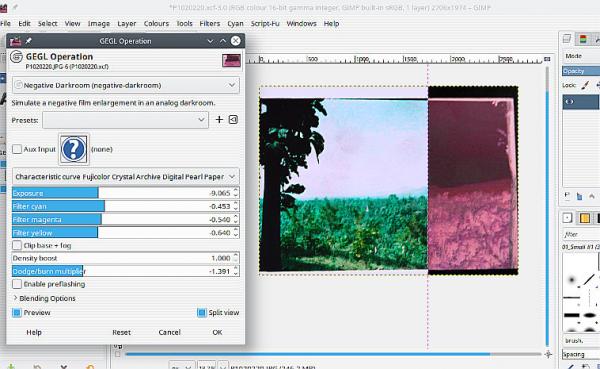The image size is (600, 369).
Task: Open the preset management menu icon
Action: [x=233, y=120]
